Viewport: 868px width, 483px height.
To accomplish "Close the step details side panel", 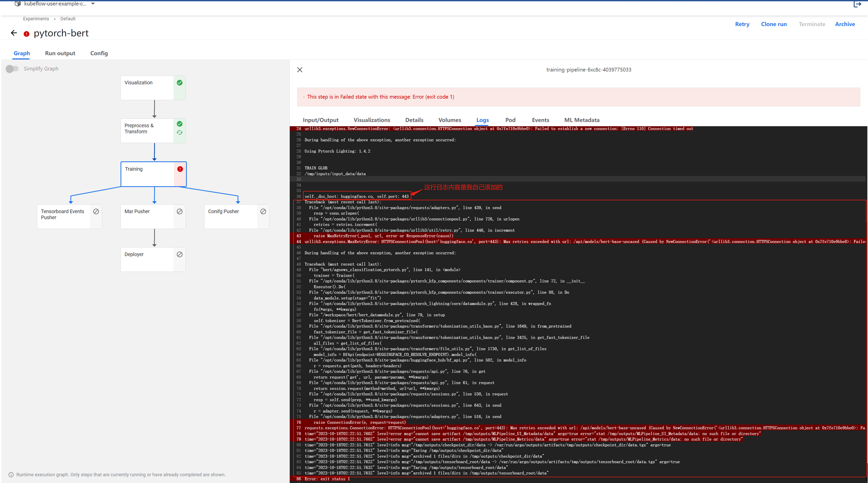I will [300, 70].
